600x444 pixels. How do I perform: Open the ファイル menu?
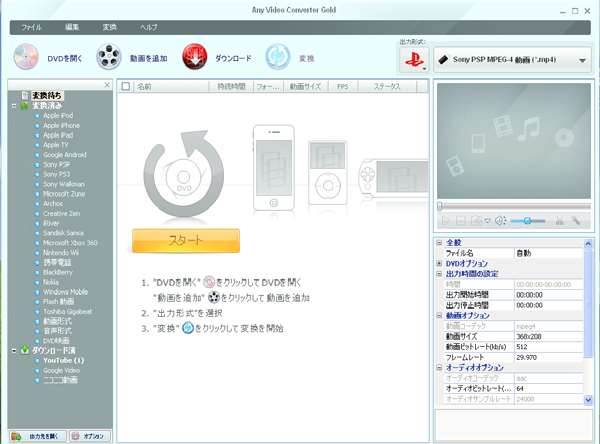pos(31,27)
